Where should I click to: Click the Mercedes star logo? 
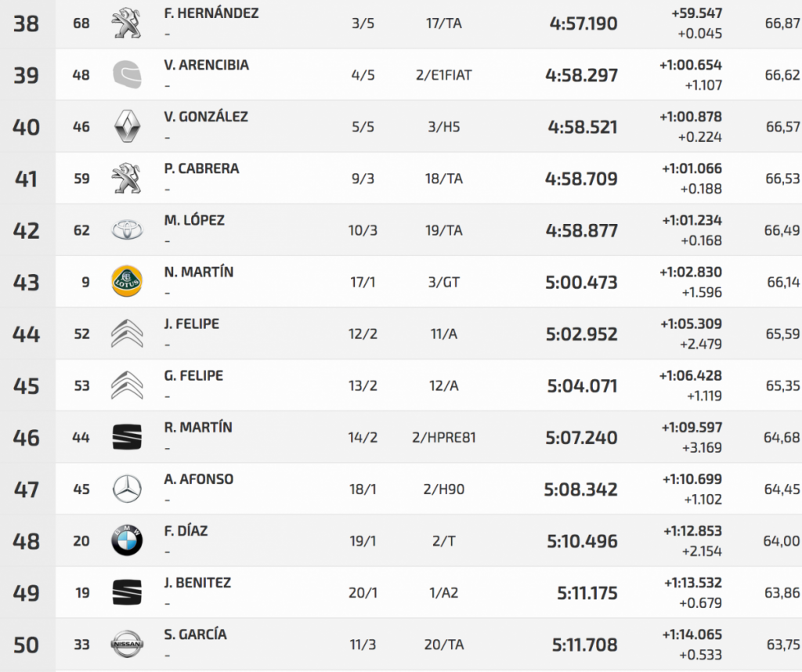pyautogui.click(x=126, y=489)
